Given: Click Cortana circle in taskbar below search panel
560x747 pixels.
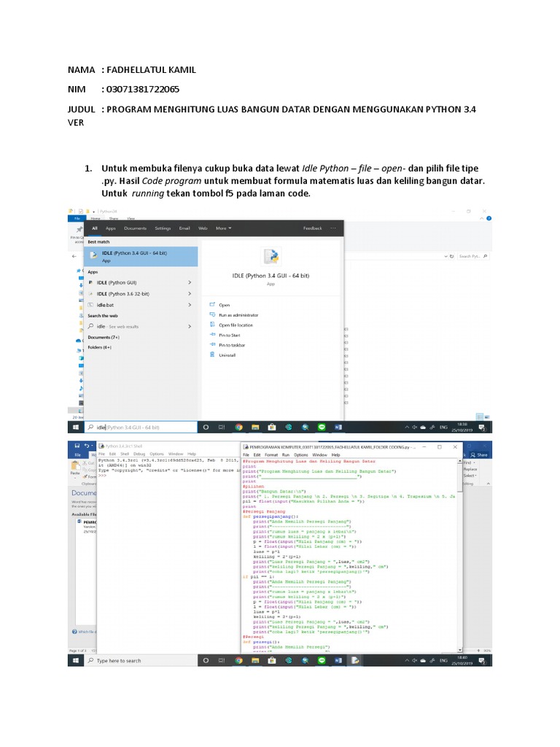Looking at the screenshot, I should point(206,427).
